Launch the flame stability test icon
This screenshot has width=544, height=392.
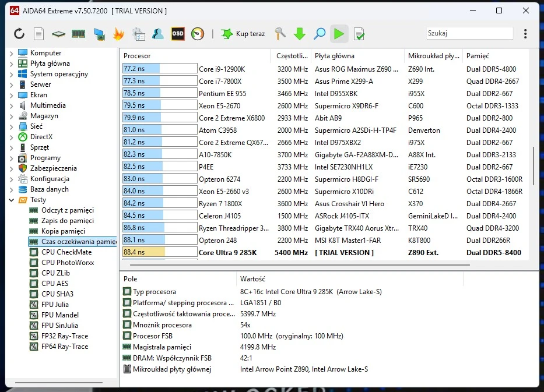118,34
